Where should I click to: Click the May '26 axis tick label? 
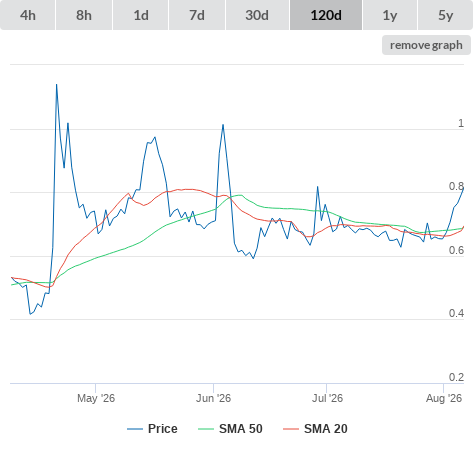pos(96,398)
